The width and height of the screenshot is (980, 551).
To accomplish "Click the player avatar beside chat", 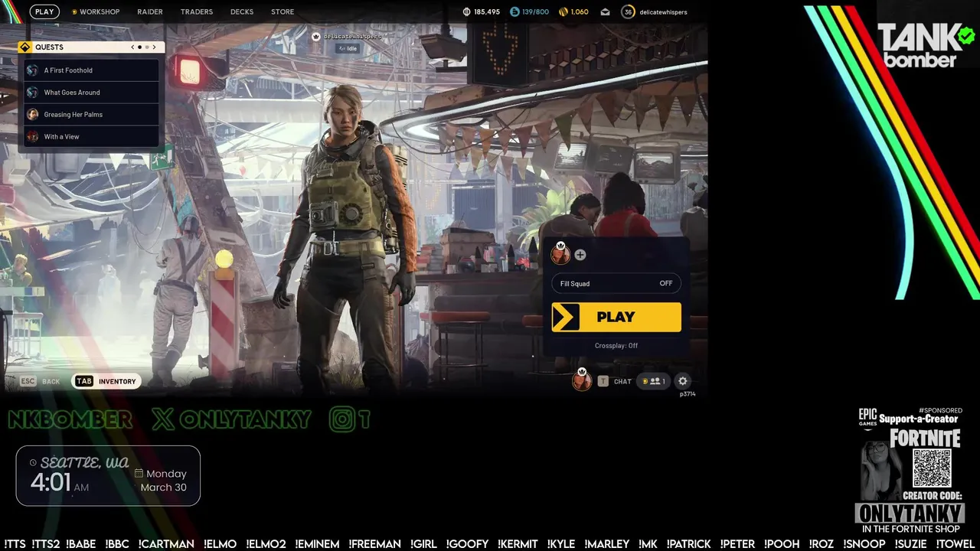I will coord(582,380).
